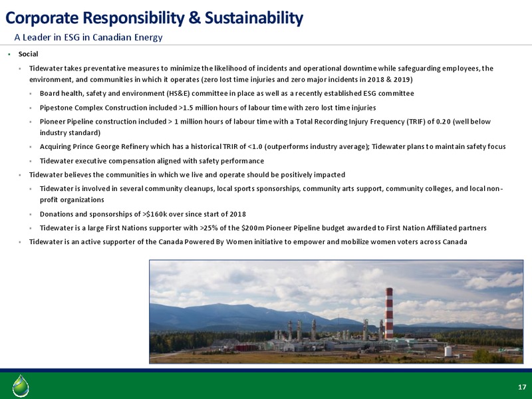Image resolution: width=532 pixels, height=399 pixels.
Task: Click the community cleanups and sponsorships bullet
Action: pos(271,194)
